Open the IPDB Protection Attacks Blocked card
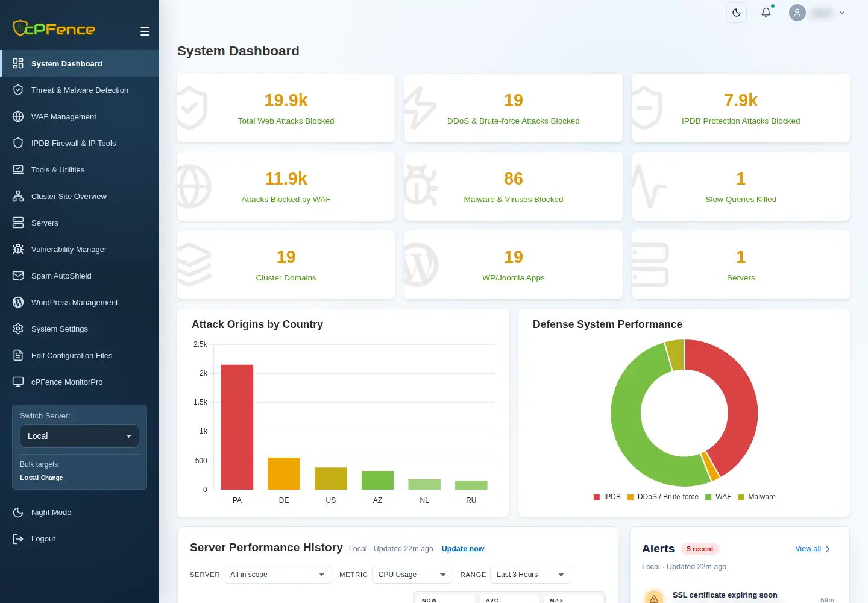The height and width of the screenshot is (603, 868). coord(741,108)
